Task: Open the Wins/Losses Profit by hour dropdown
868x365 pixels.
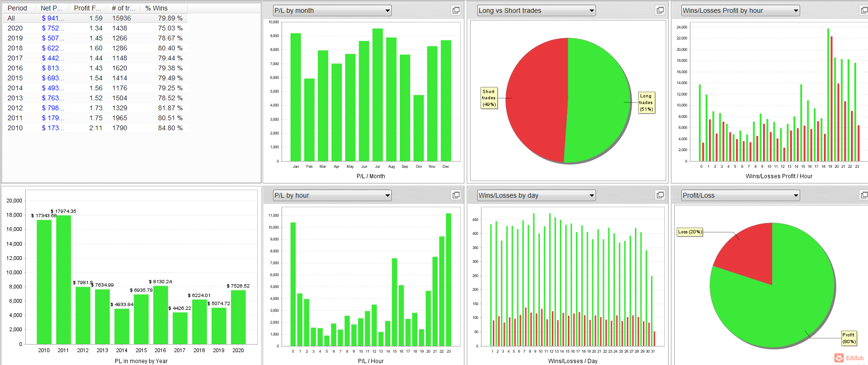Action: (x=741, y=10)
